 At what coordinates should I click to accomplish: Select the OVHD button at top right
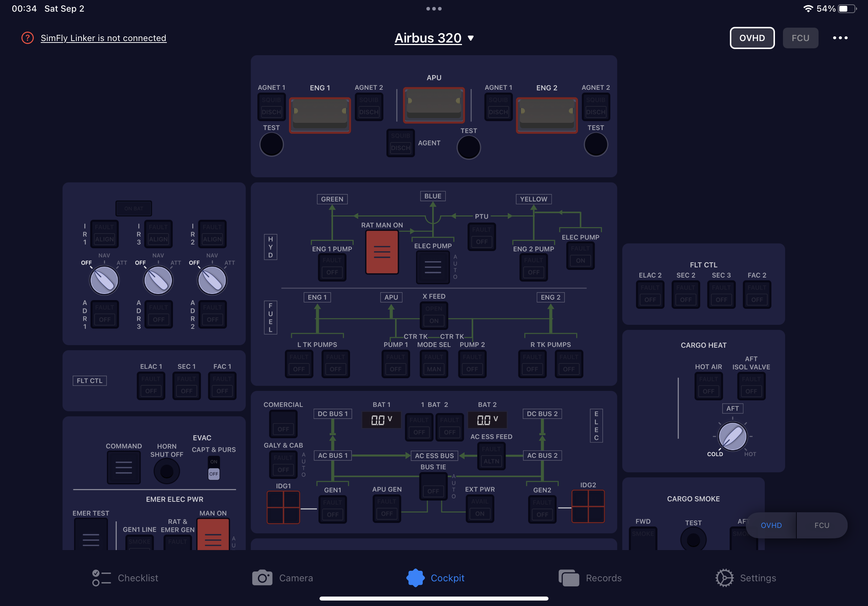click(752, 38)
